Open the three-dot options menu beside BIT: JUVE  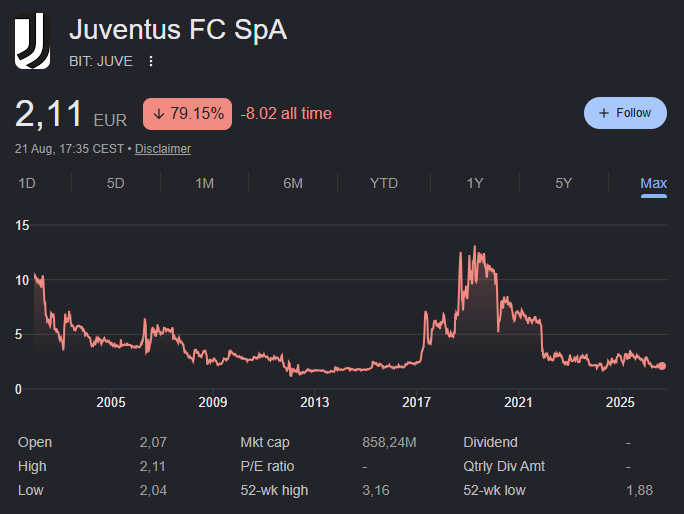tap(150, 61)
